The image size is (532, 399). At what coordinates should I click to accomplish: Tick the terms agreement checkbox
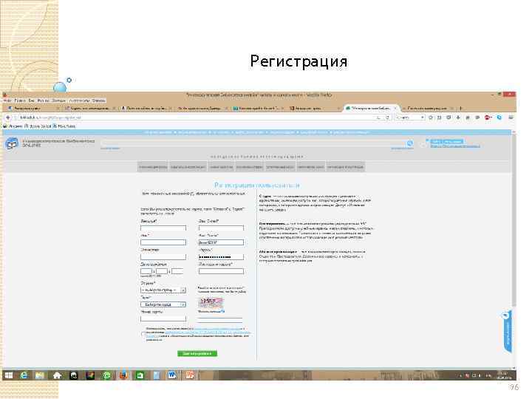tap(143, 334)
